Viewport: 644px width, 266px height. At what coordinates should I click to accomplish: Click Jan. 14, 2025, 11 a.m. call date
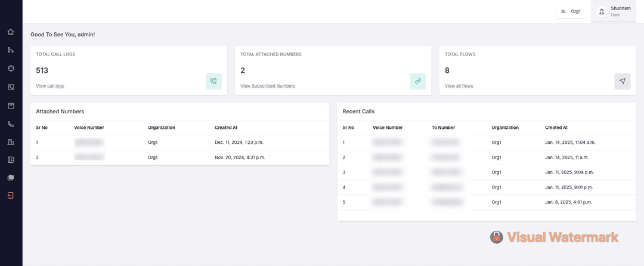[x=567, y=157]
